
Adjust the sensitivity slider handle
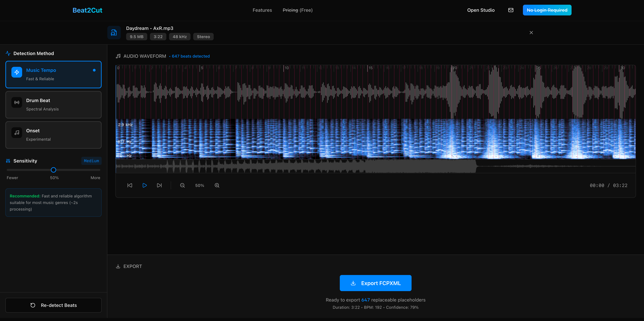(x=53, y=170)
